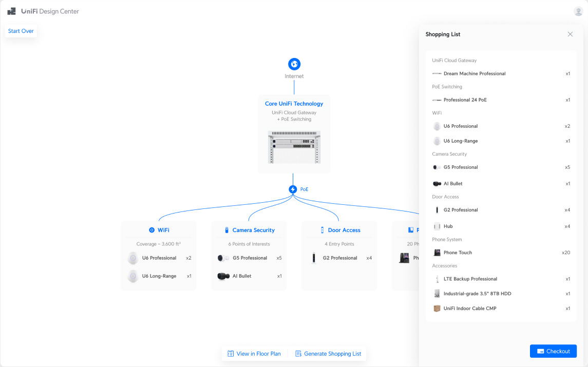Click the rack equipment image in Core card
This screenshot has height=367, width=588.
294,147
